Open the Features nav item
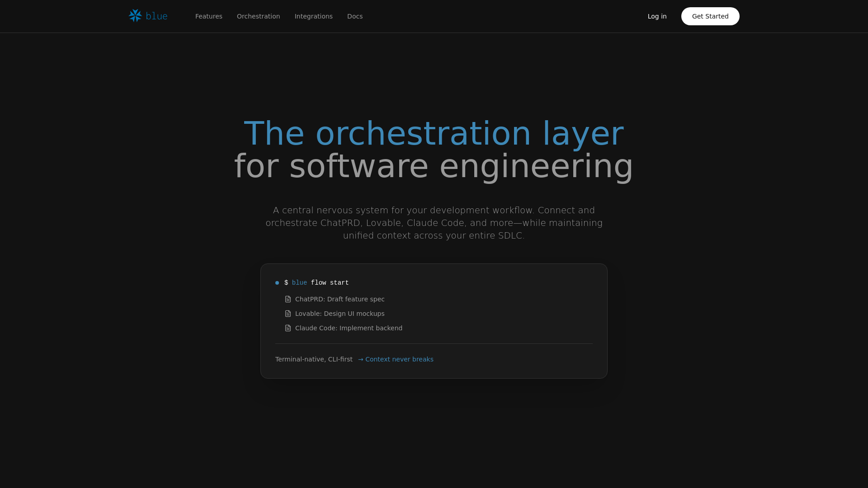The width and height of the screenshot is (868, 488). coord(209,16)
